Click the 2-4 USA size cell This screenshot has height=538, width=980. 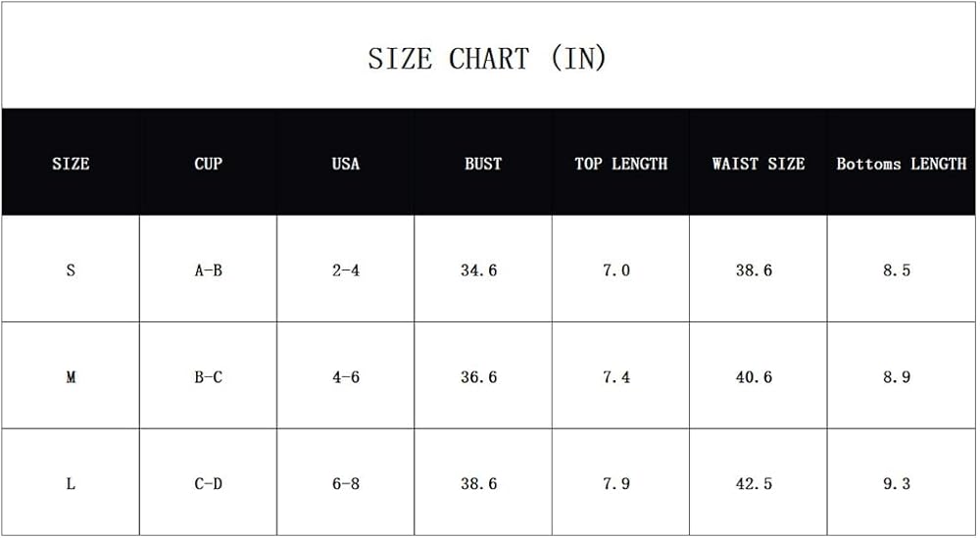[346, 270]
